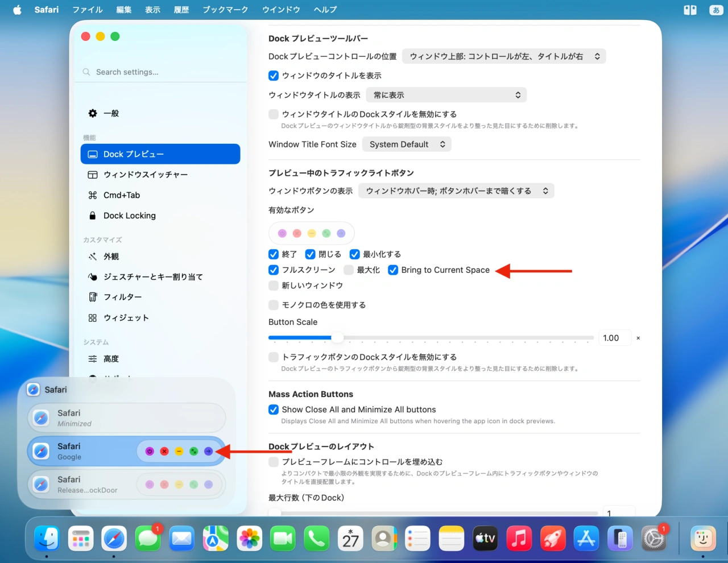The image size is (728, 563).
Task: Click the Button Scale slider track
Action: point(431,338)
